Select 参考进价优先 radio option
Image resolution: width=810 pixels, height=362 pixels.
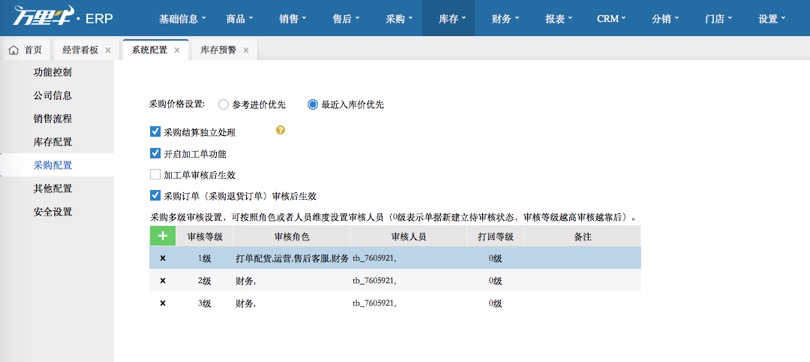[223, 105]
